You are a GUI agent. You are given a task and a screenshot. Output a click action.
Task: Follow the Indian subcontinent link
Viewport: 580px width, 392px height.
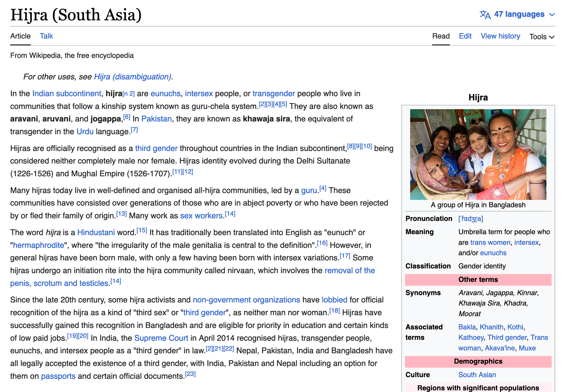[67, 94]
